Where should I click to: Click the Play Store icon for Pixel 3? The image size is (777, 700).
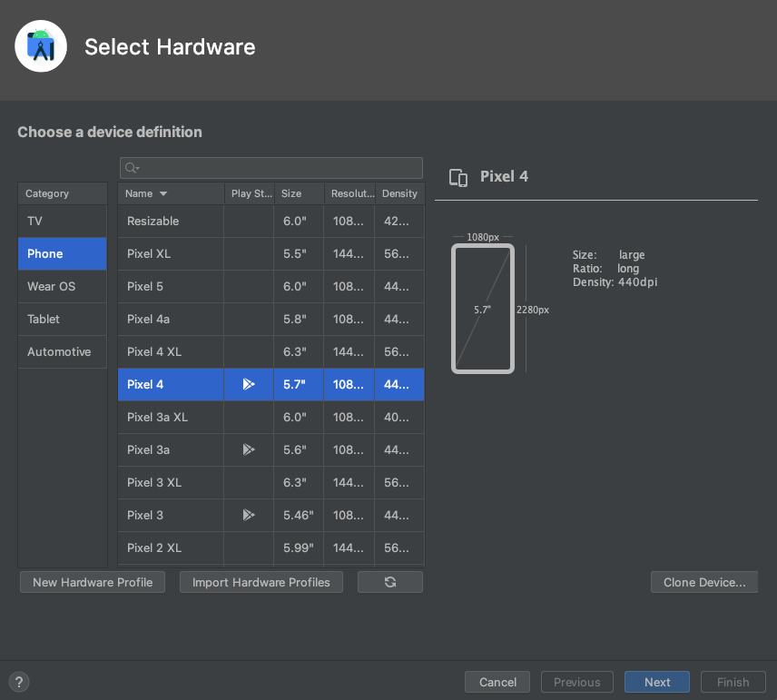point(248,515)
